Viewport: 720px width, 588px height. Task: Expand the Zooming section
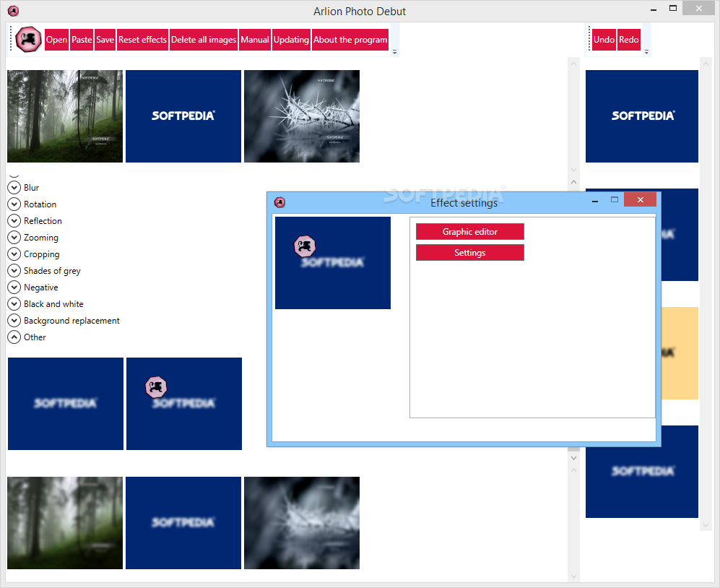14,238
